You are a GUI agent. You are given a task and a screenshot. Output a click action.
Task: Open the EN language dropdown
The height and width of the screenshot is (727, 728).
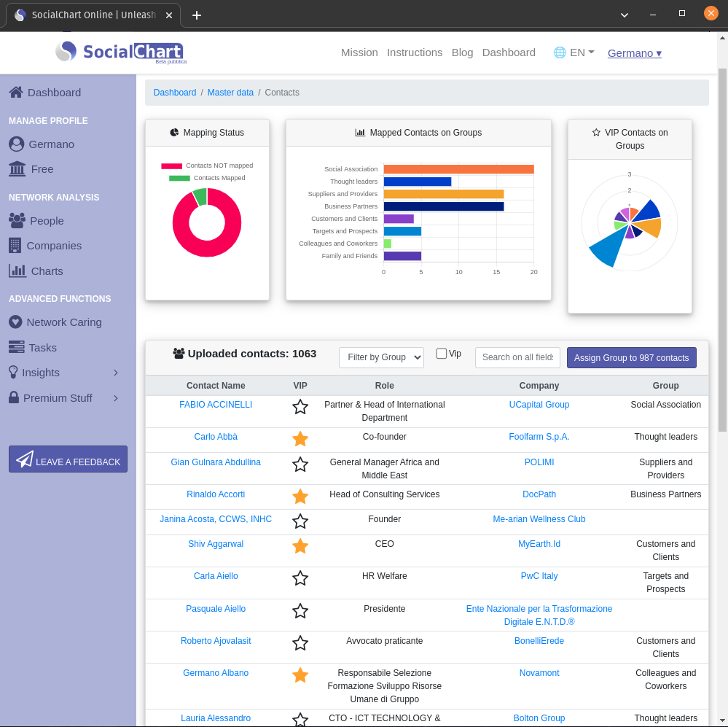pos(582,53)
